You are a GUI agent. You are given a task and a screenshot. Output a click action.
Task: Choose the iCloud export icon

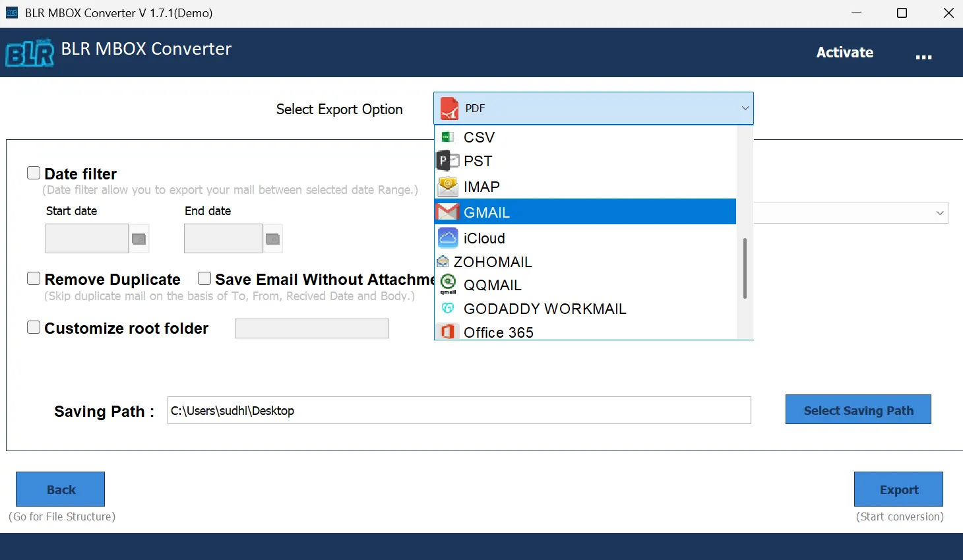pos(448,237)
